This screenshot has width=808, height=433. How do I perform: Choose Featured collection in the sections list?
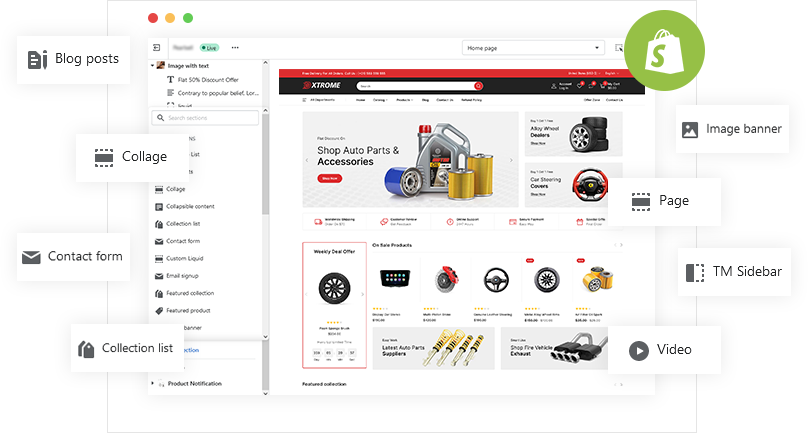point(190,293)
